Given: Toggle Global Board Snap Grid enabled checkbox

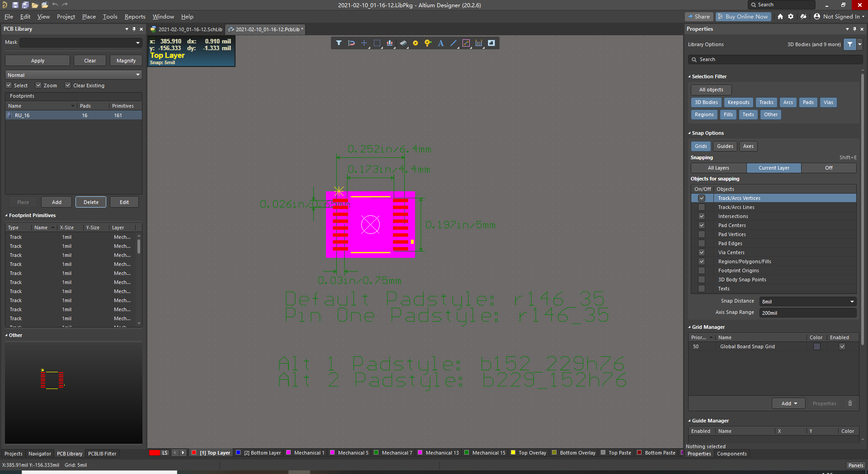Looking at the screenshot, I should coord(842,346).
